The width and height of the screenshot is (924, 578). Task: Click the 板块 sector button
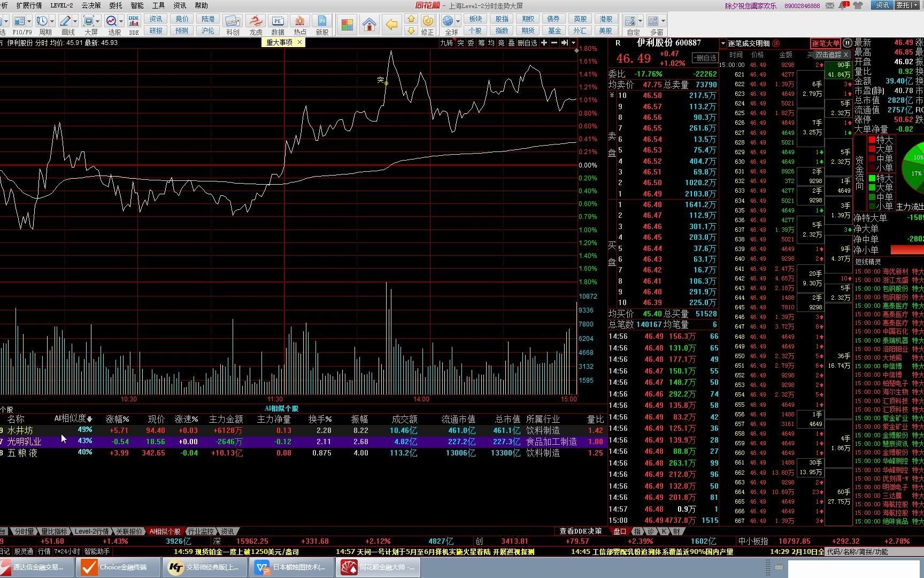click(x=475, y=19)
